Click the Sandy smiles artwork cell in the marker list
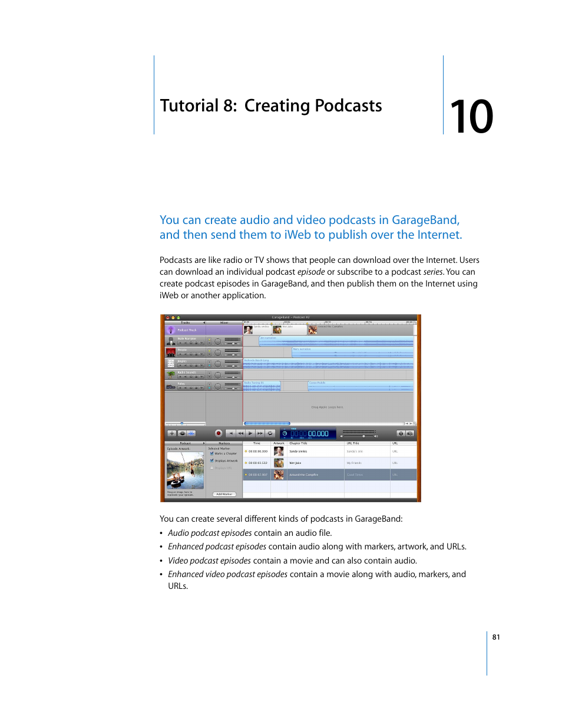Screen dimensions: 562x728 coord(279,452)
